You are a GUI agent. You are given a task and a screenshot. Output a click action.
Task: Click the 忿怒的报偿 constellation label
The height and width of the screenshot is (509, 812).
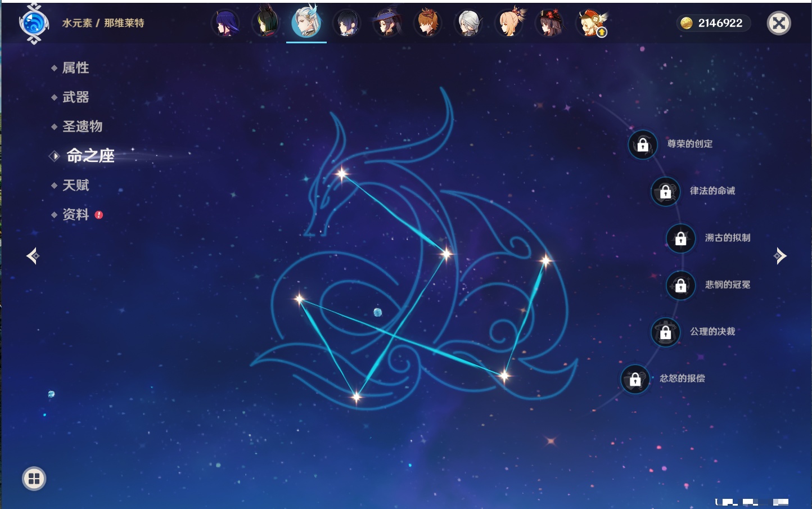pos(682,379)
